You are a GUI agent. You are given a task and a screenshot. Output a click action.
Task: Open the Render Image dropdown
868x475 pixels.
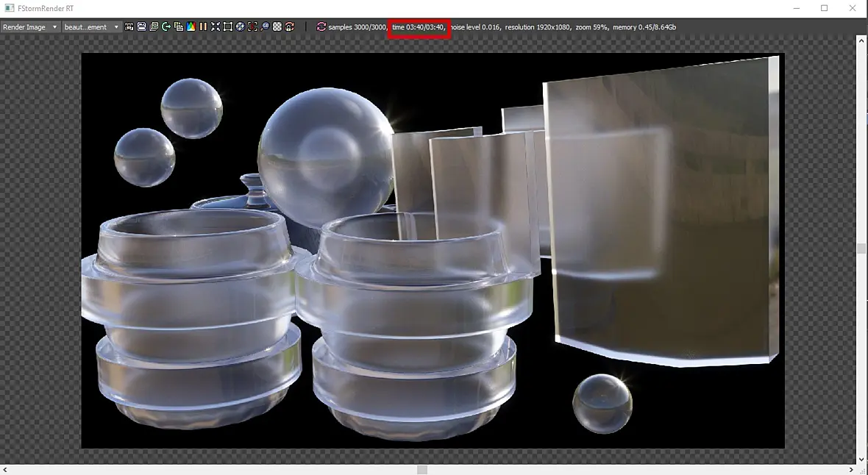click(x=30, y=26)
